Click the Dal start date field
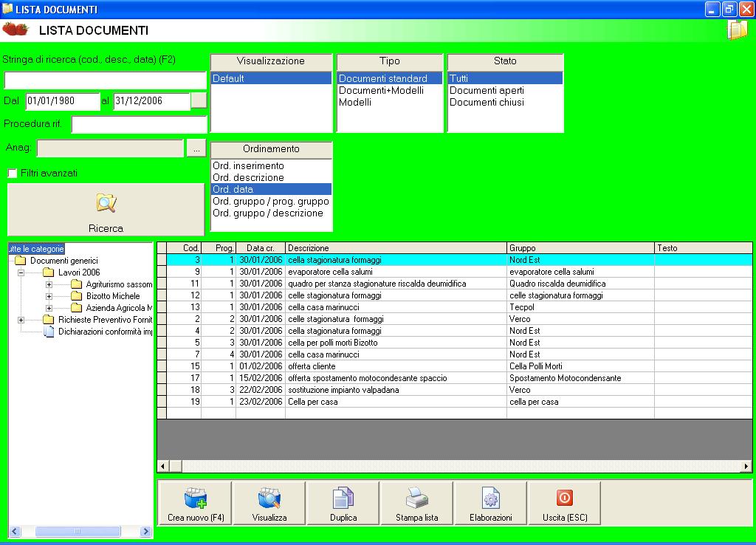This screenshot has width=756, height=545. (x=63, y=100)
